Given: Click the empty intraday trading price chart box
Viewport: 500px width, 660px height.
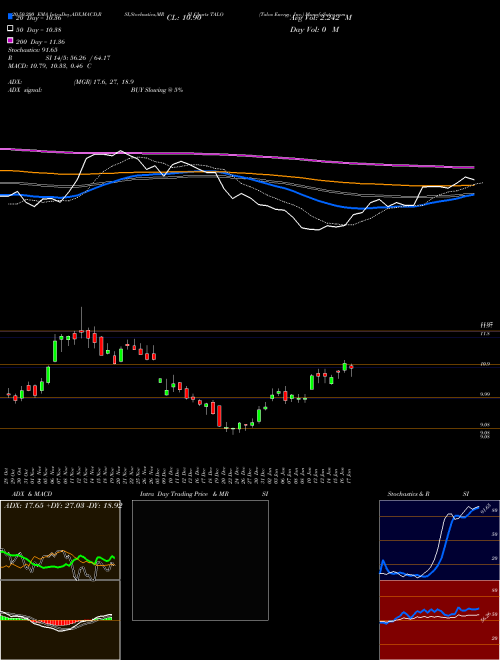Looking at the screenshot, I should click(x=200, y=560).
